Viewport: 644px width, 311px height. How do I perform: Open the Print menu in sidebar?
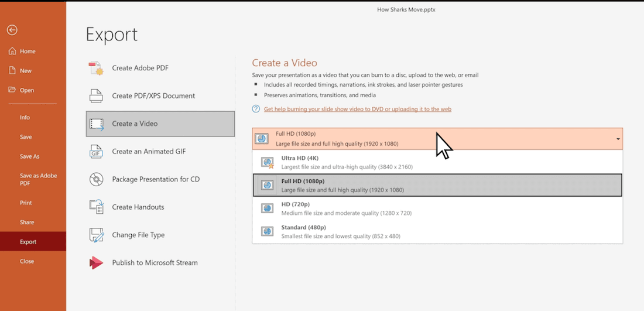26,203
